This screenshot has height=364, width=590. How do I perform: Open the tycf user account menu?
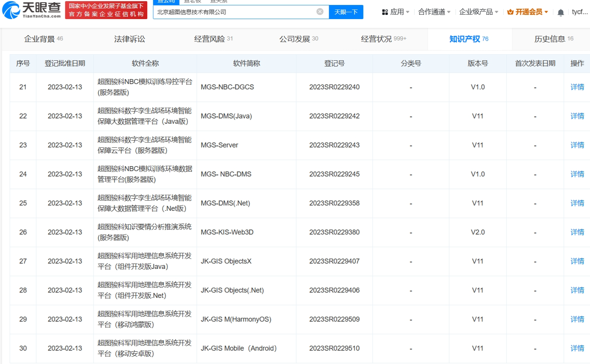click(x=580, y=12)
